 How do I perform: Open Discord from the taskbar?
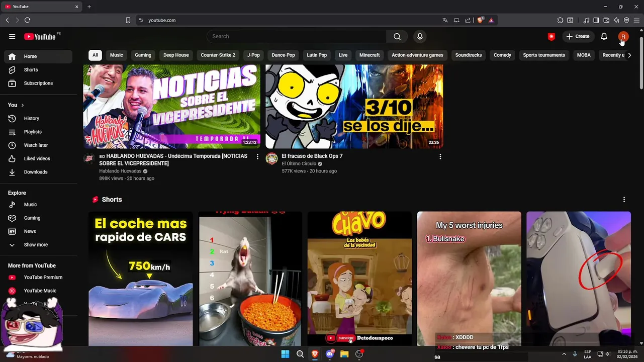click(330, 354)
